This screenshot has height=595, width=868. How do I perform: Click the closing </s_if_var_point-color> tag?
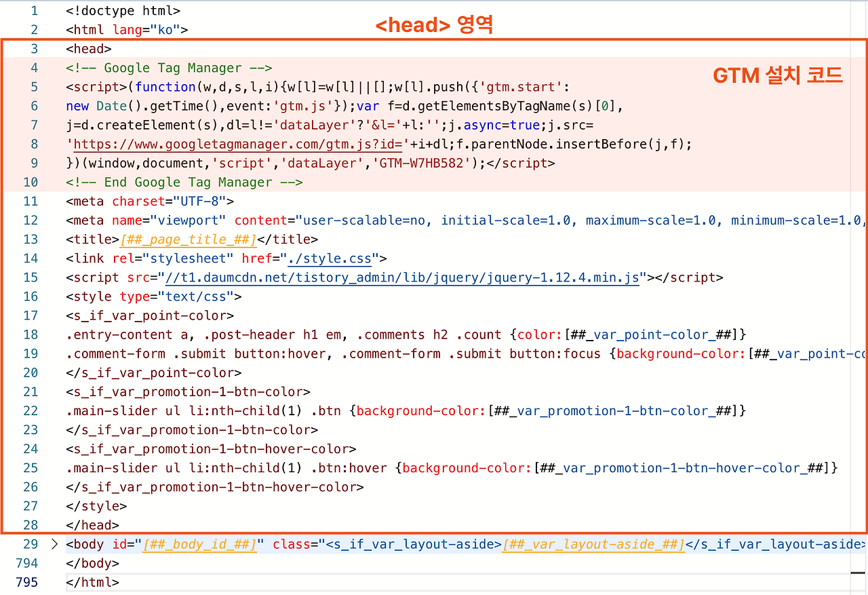tap(154, 372)
